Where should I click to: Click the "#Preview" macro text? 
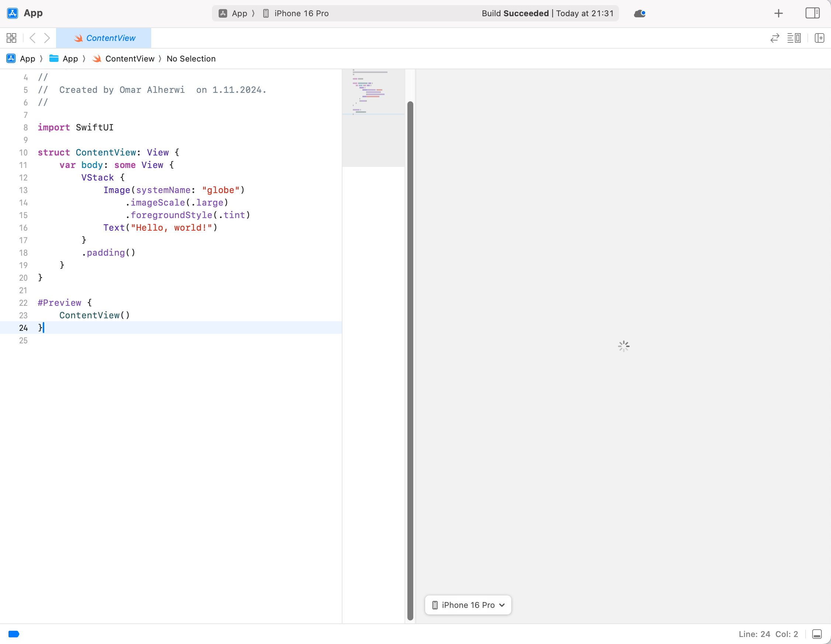[59, 302]
